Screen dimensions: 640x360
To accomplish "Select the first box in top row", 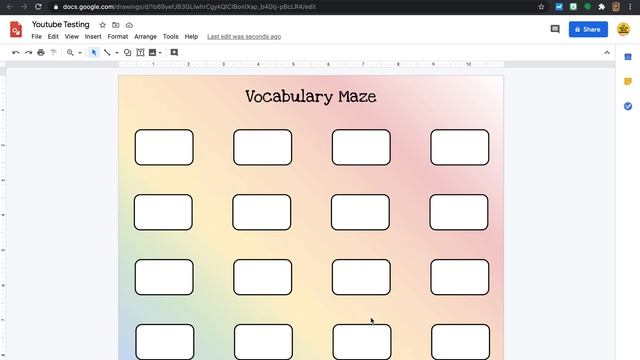I will [x=164, y=147].
